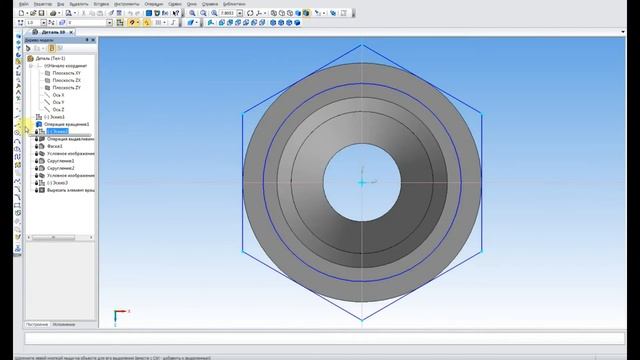Click the third magnifier zoom icon before scale field
The image size is (640, 360).
coord(214,13)
